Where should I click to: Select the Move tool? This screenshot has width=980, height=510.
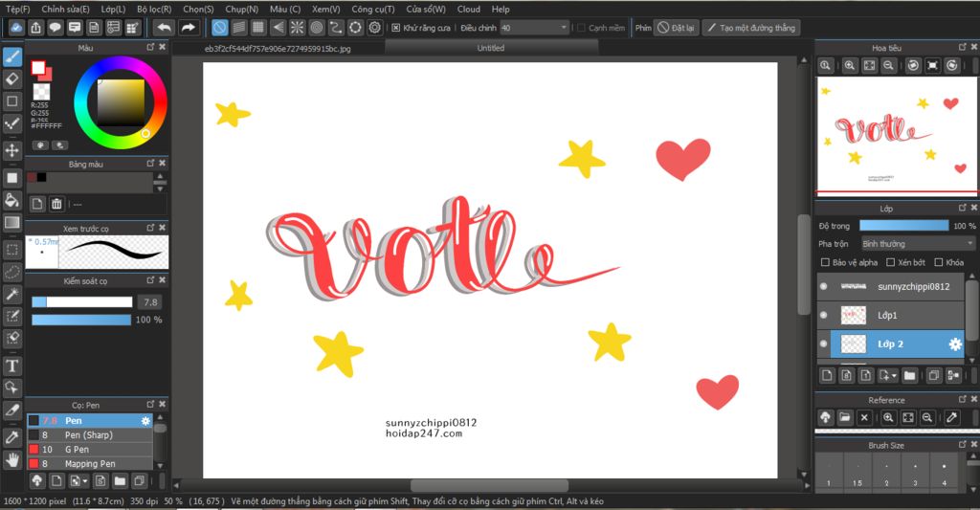coord(12,150)
